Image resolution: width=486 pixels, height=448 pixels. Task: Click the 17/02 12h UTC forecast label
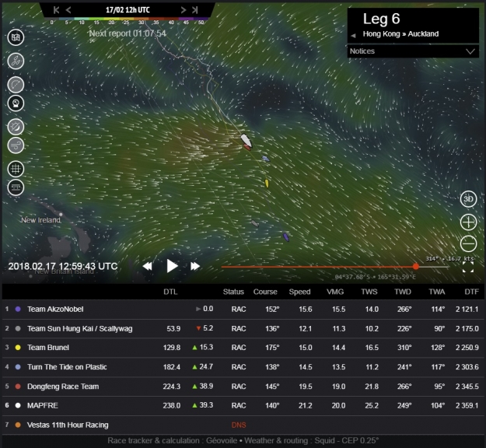pyautogui.click(x=128, y=10)
